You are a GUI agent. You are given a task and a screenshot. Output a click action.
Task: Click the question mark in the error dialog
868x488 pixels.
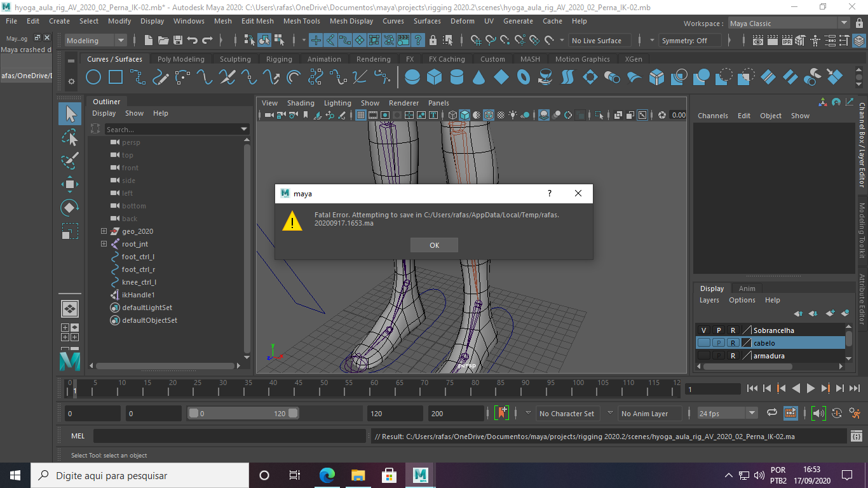[x=549, y=193]
